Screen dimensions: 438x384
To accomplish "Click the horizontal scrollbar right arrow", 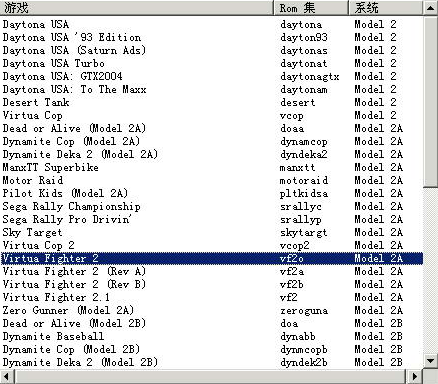I will (x=414, y=376).
